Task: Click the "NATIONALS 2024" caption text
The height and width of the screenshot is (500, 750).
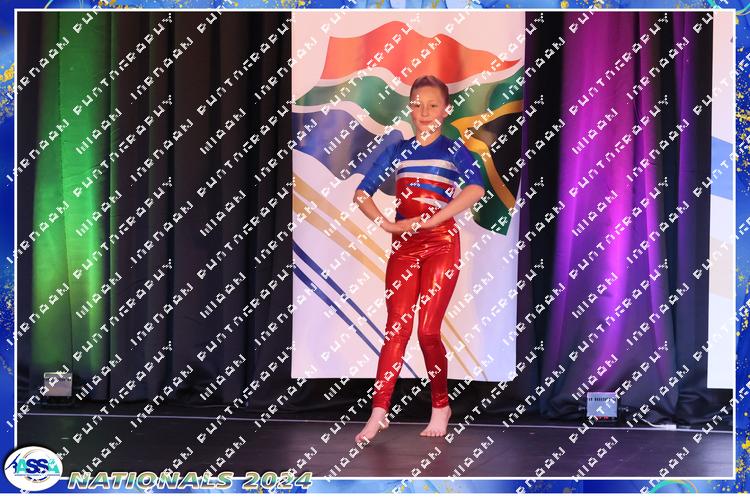Action: tap(190, 480)
